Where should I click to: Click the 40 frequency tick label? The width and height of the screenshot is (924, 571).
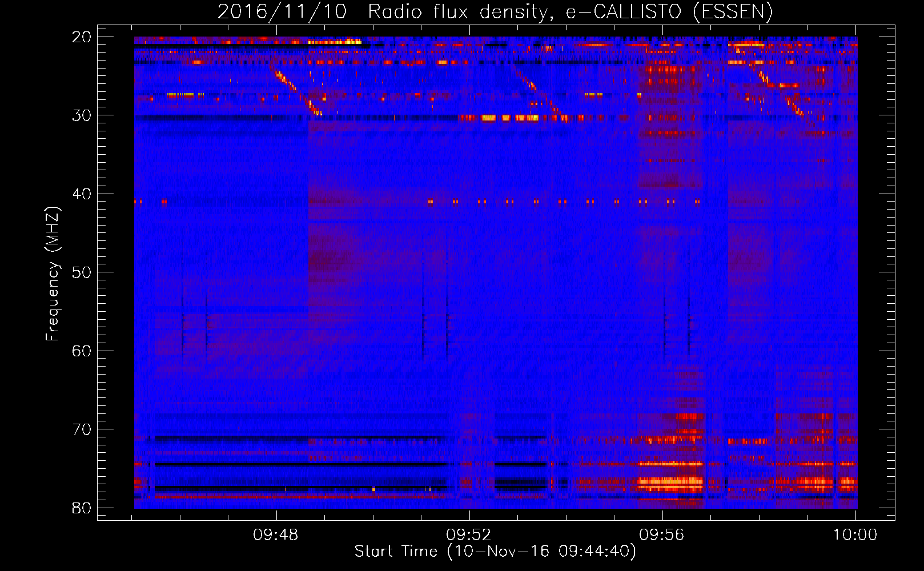click(x=82, y=194)
